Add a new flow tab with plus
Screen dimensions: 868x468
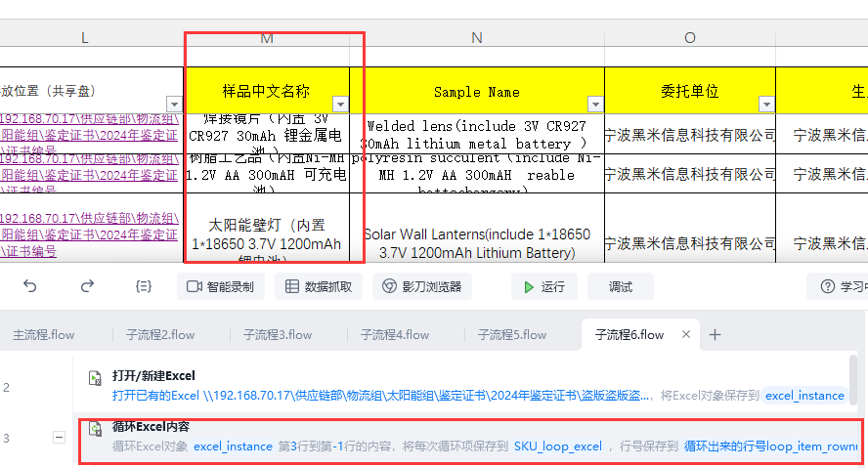(x=715, y=335)
